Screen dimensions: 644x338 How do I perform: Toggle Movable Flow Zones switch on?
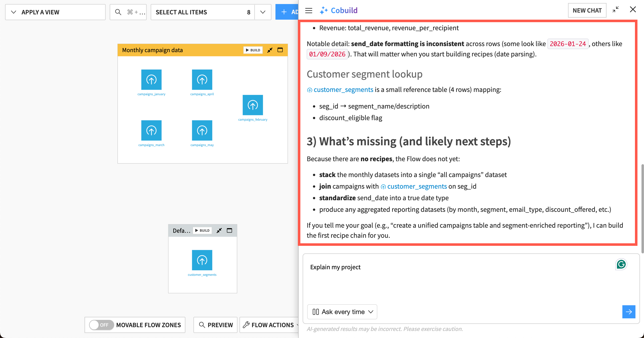[x=101, y=325]
